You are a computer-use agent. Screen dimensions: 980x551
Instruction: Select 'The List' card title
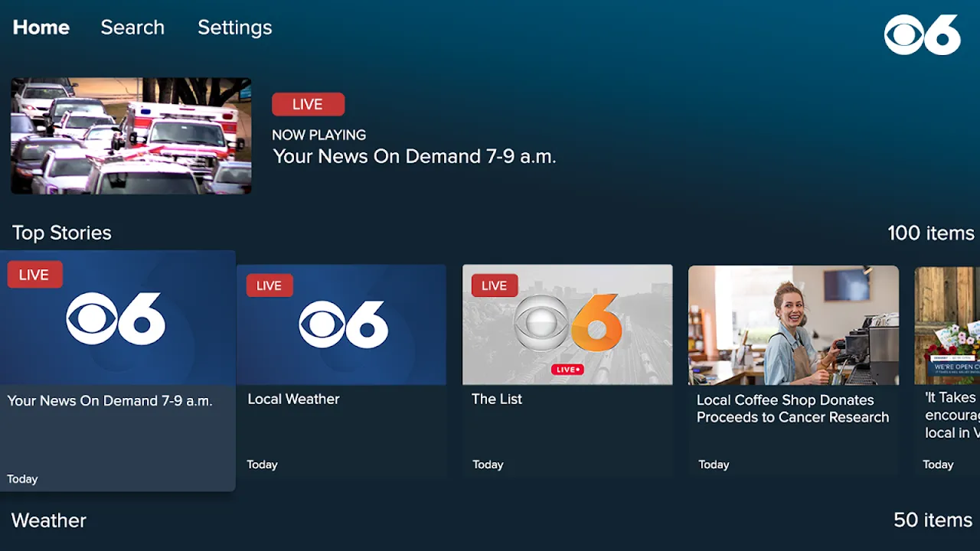[x=497, y=399]
